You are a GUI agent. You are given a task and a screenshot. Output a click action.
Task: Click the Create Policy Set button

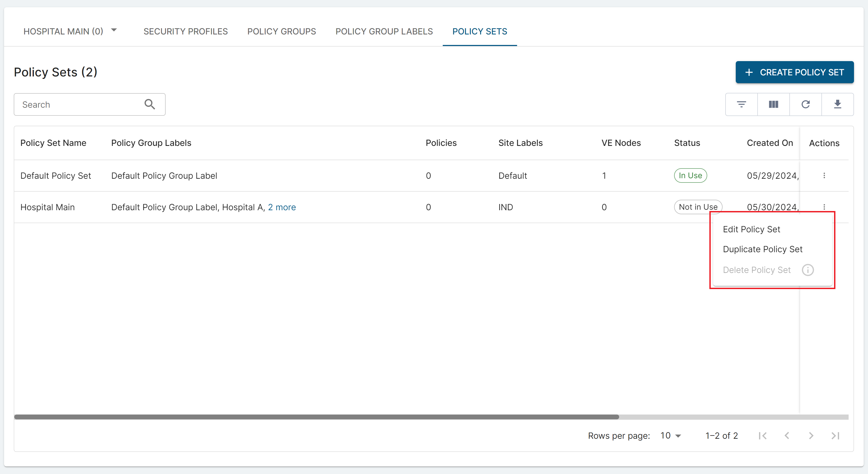794,72
